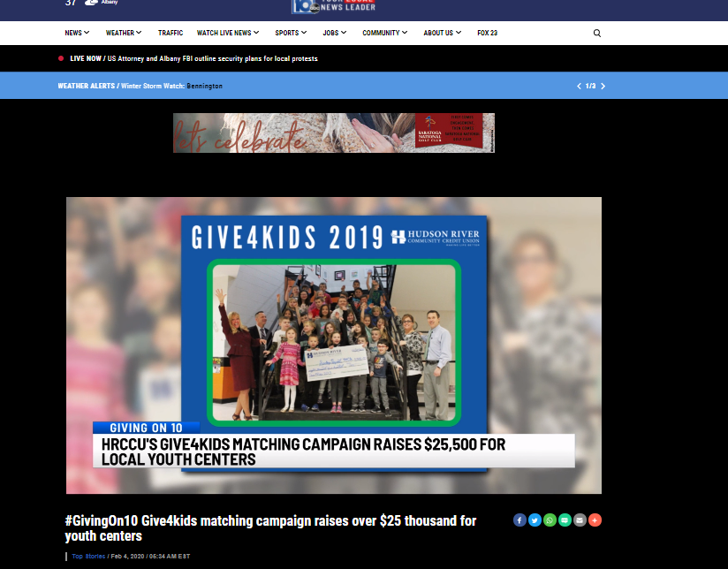Expand the Sports menu
This screenshot has height=569, width=728.
pos(291,33)
